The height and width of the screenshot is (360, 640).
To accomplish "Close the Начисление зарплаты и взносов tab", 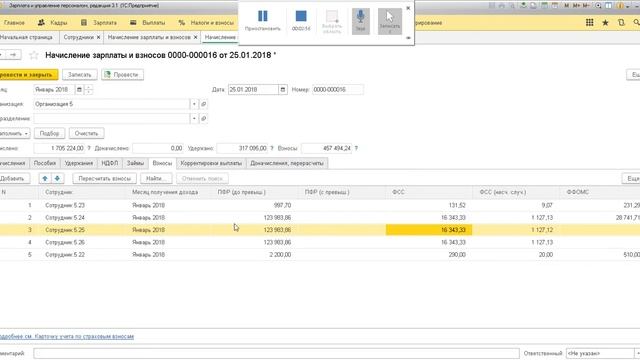I will (196, 37).
